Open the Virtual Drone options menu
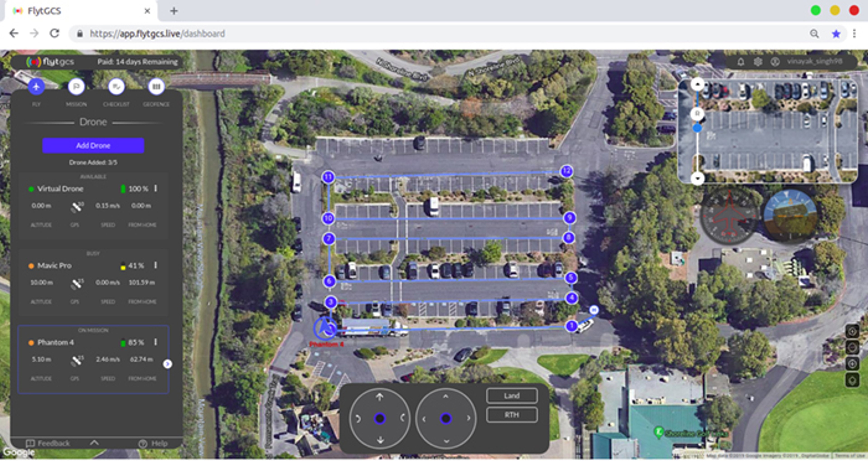Viewport: 868px width, 461px height. pos(156,188)
